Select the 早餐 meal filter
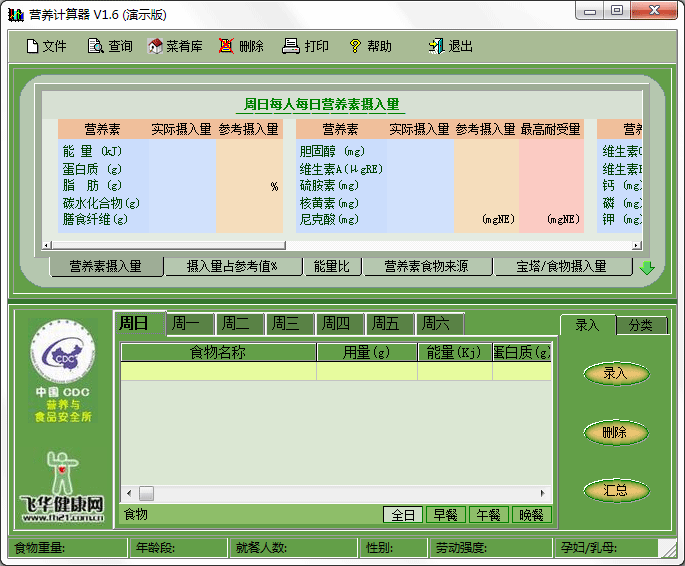685x566 pixels. (446, 515)
